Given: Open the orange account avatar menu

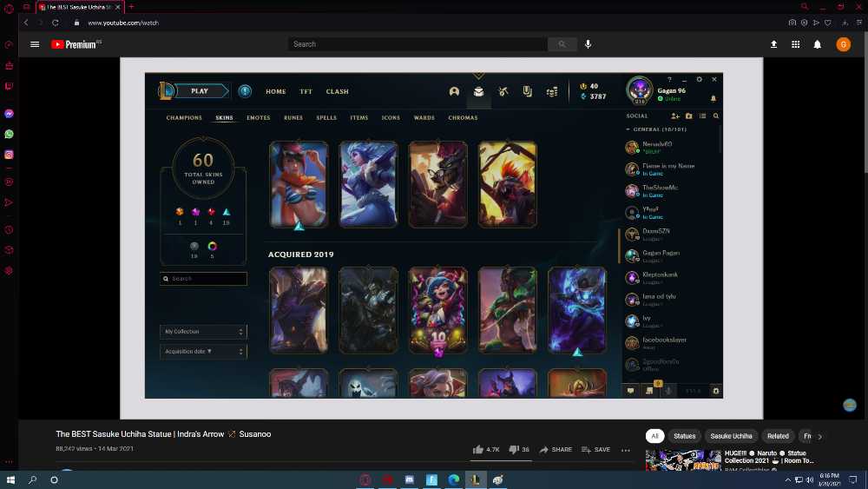Looking at the screenshot, I should pyautogui.click(x=843, y=44).
